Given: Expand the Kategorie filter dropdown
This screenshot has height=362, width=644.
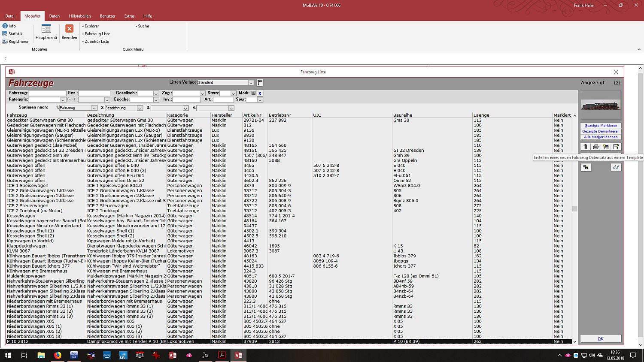Looking at the screenshot, I should point(63,100).
